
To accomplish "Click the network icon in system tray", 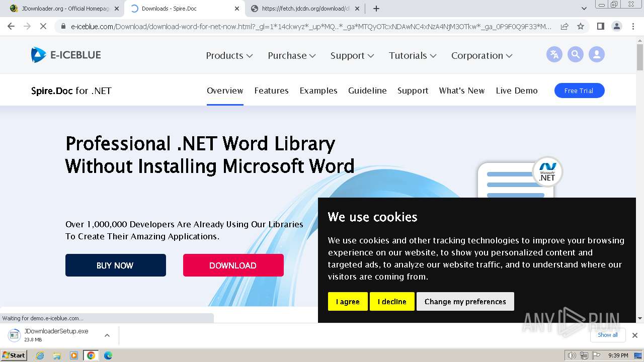I will (x=584, y=355).
